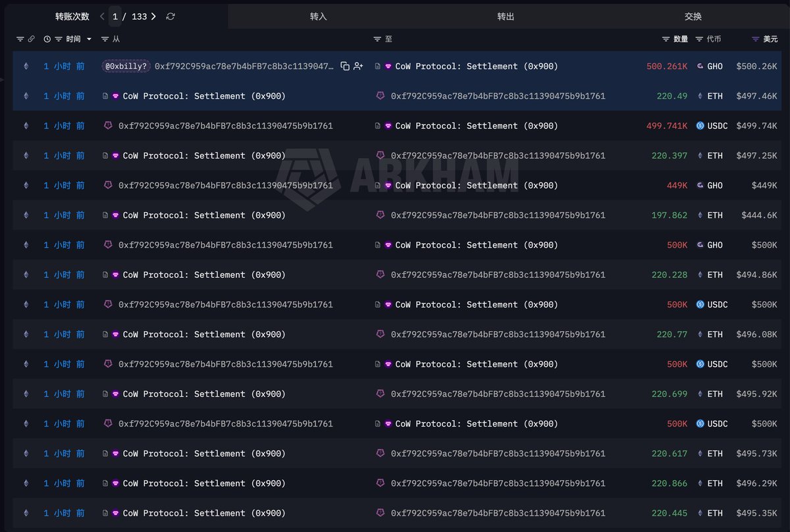Click the pink address icon in the 499.741K sender cell
790x532 pixels.
pos(108,126)
